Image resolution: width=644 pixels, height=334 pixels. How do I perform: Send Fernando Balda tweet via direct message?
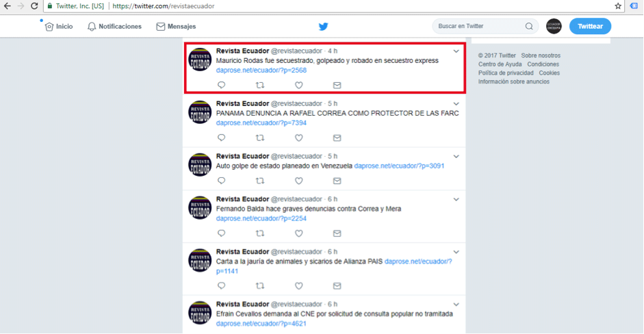click(337, 234)
